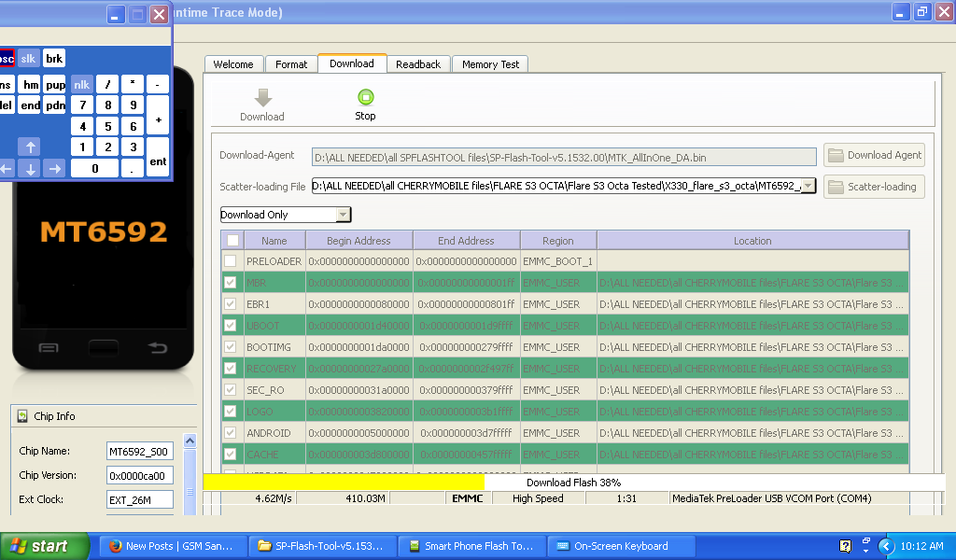Toggle the PRELOADER row checkbox
Image resolution: width=956 pixels, height=560 pixels.
[x=231, y=261]
